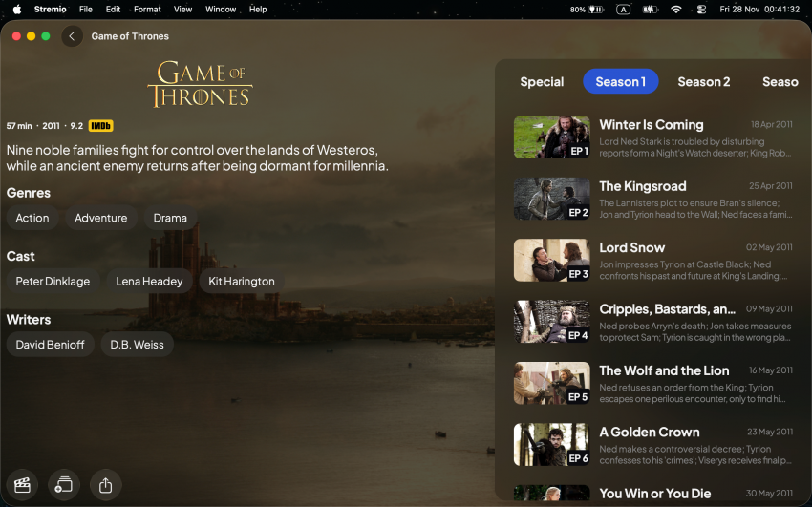This screenshot has width=812, height=507.
Task: Open episode 1 Winter Is Coming thumbnail
Action: 551,137
